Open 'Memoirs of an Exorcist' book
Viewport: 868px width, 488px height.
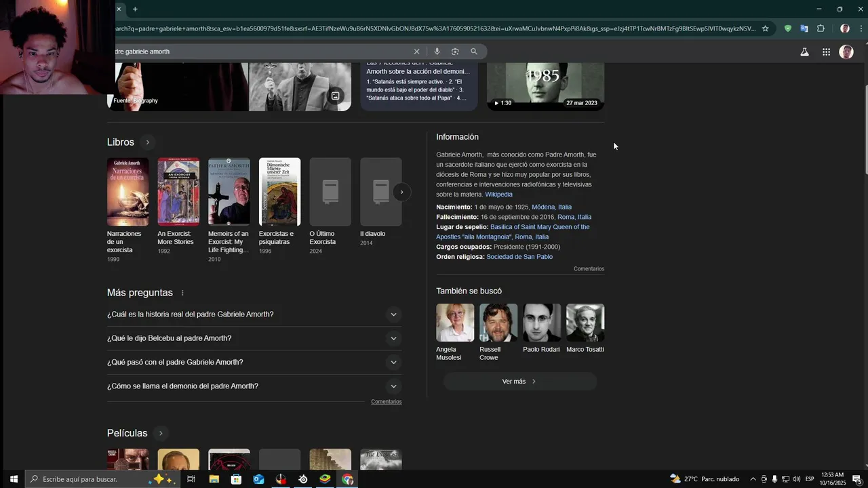pos(229,209)
